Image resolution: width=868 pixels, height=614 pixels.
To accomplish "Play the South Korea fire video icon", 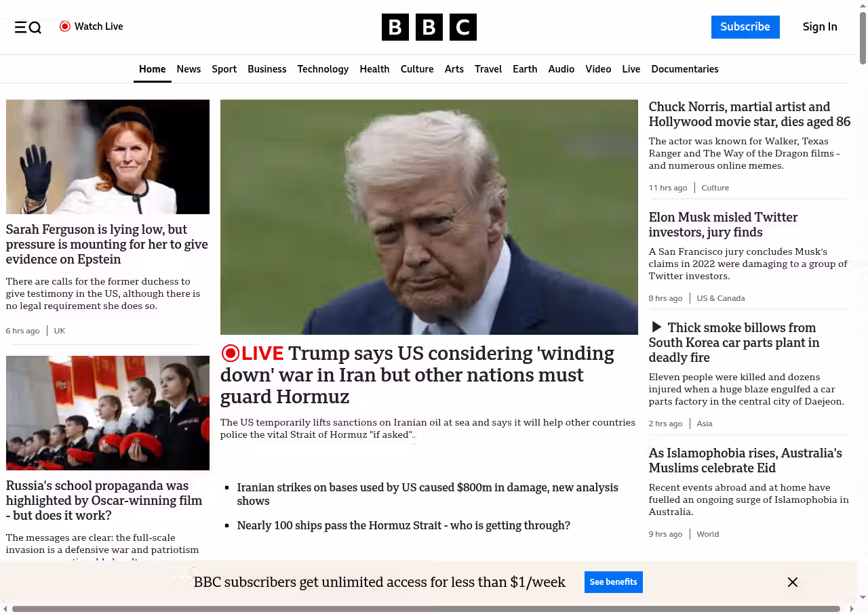I will pyautogui.click(x=656, y=327).
